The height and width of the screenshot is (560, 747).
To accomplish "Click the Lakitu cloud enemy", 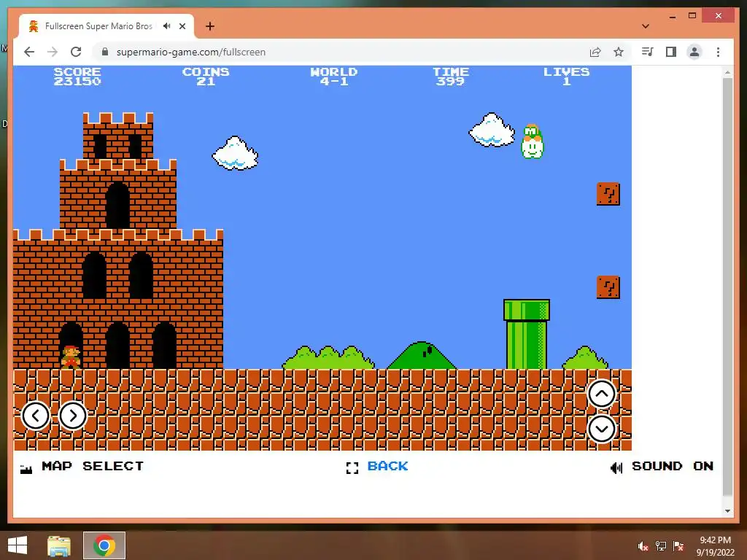I will click(532, 141).
